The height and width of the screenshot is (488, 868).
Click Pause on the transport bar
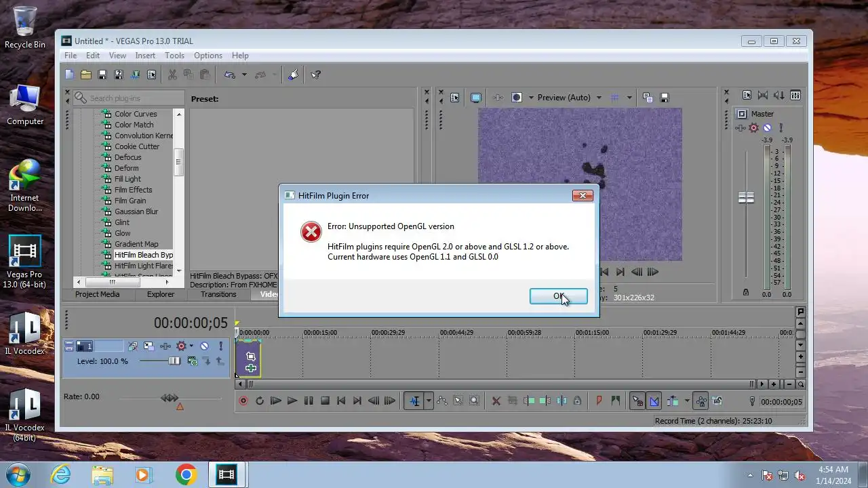(x=309, y=401)
